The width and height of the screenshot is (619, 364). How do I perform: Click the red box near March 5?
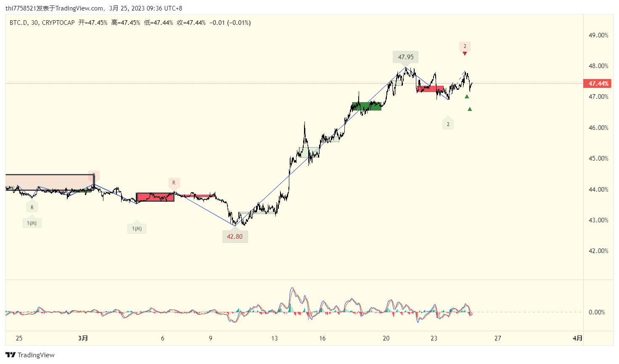155,197
